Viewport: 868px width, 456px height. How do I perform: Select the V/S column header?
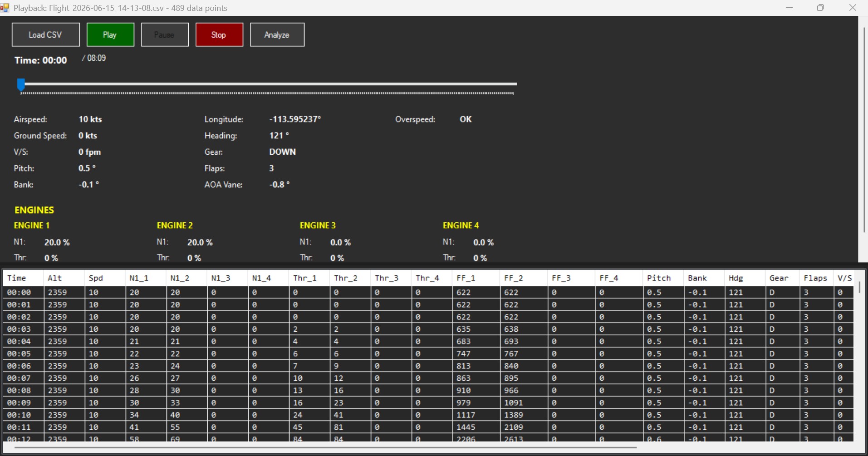(x=844, y=278)
